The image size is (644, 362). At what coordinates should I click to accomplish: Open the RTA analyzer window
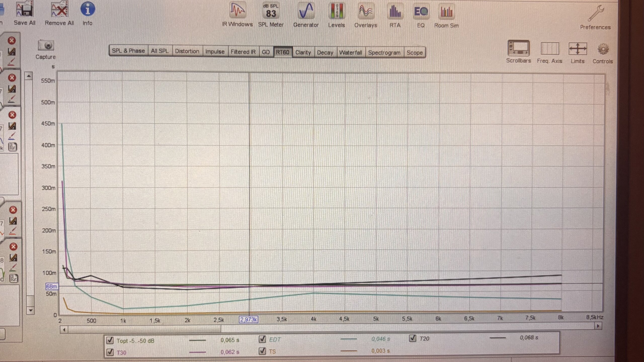pos(395,12)
